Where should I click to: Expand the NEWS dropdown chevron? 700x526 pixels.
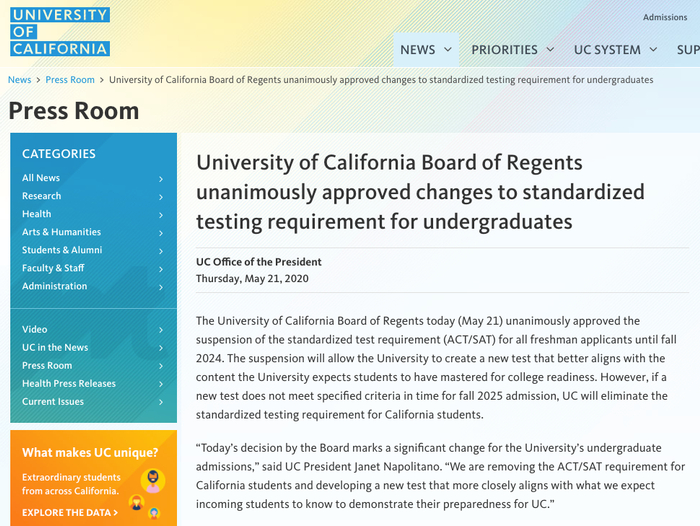[x=448, y=50]
